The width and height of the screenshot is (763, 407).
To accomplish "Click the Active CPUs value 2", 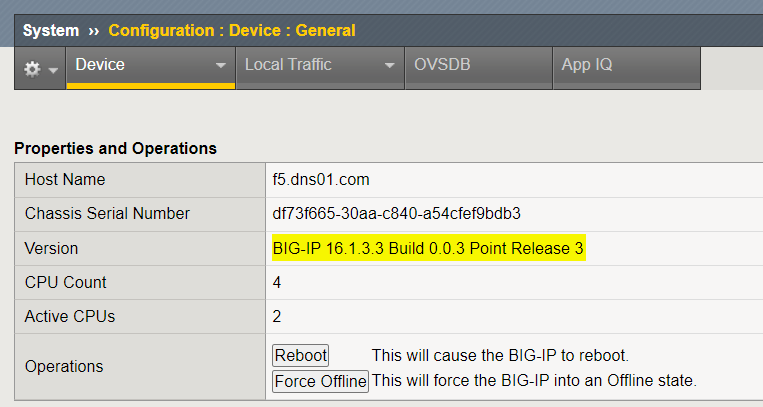I will 277,316.
